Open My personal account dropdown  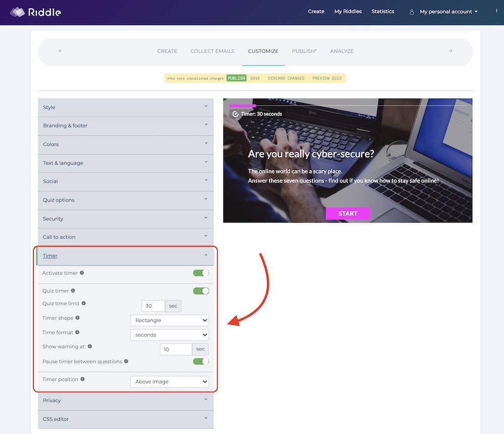point(449,12)
